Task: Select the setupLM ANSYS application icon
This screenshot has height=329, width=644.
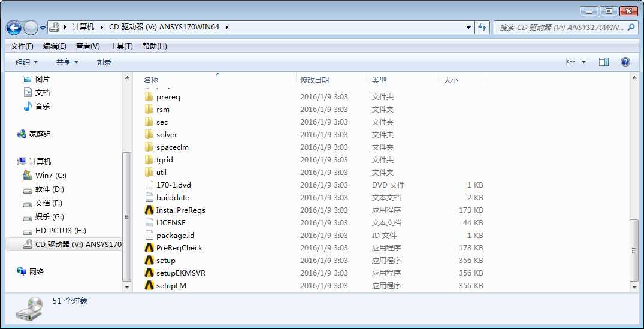Action: click(149, 285)
